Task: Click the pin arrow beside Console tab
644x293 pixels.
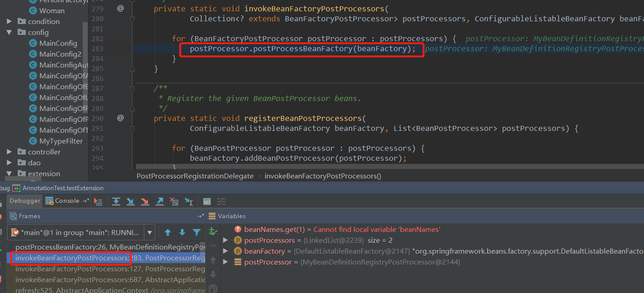Action: pos(85,201)
